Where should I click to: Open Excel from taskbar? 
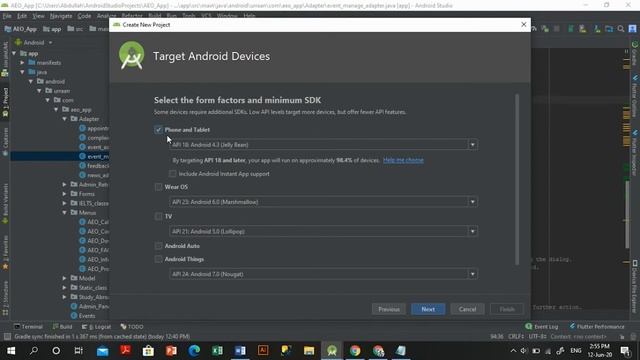tap(217, 351)
